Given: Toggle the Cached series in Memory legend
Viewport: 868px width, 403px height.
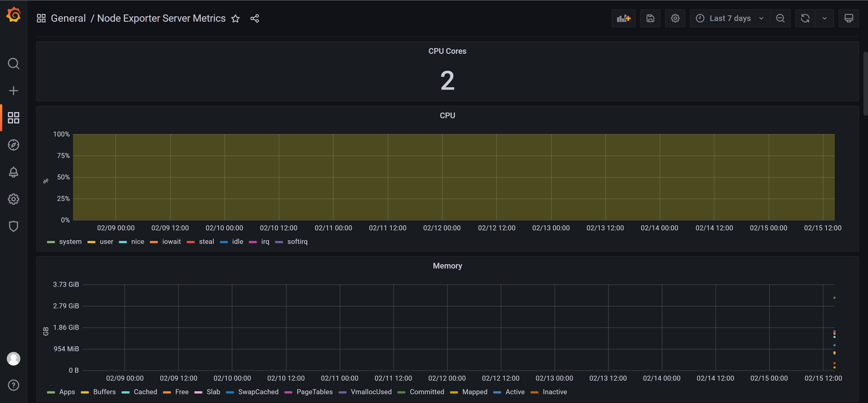Looking at the screenshot, I should coord(145,392).
